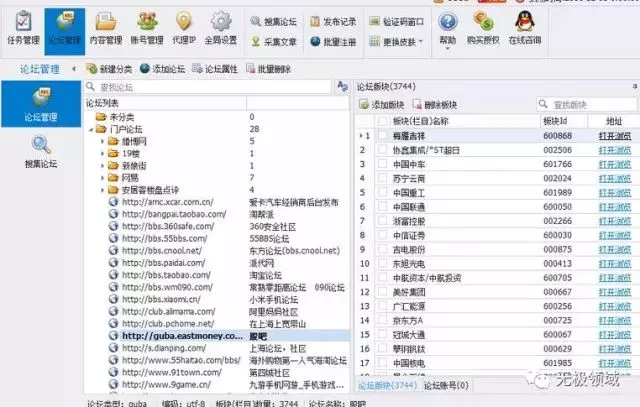The image size is (640, 407).
Task: Expand the 猎博网 folder
Action: coord(103,142)
